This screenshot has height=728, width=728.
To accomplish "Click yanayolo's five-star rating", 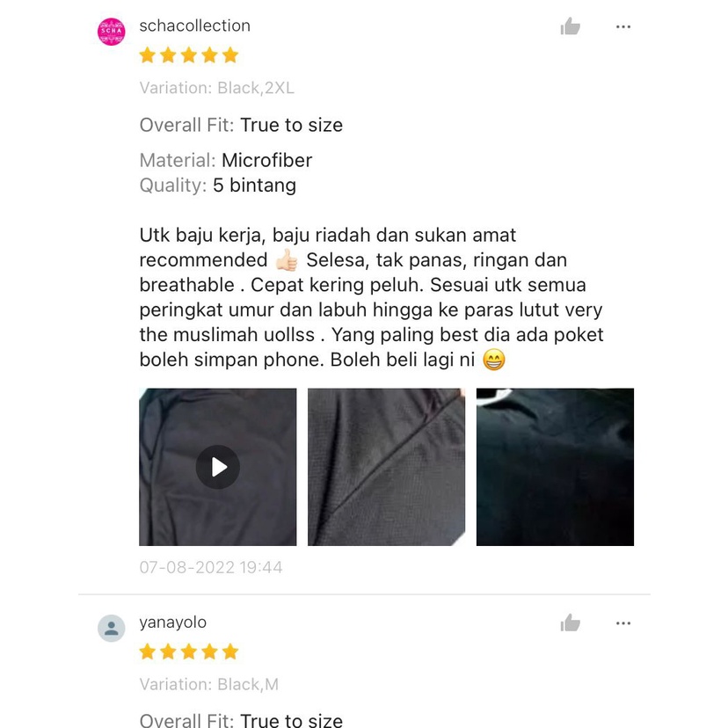I will point(189,652).
